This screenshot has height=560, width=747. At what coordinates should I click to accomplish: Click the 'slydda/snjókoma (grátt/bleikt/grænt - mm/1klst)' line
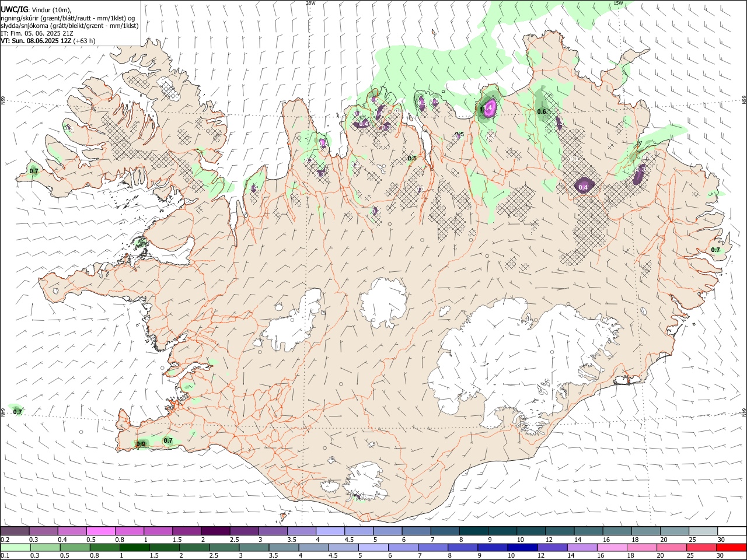point(69,26)
